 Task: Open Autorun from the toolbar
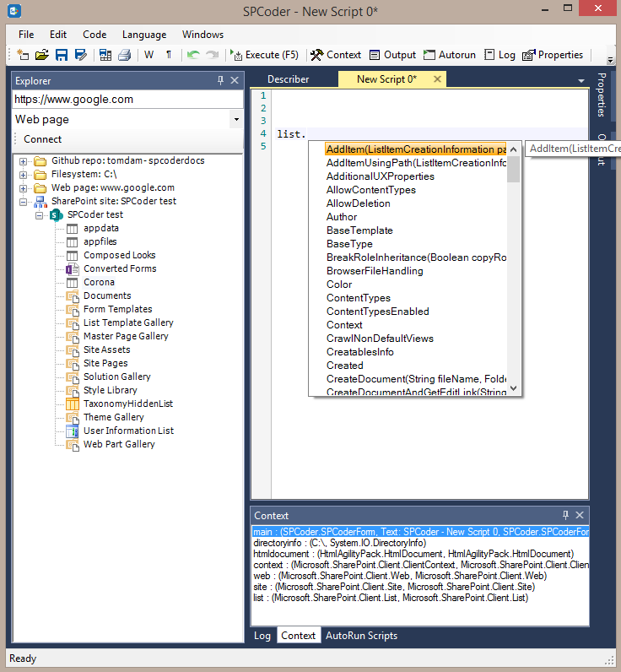450,55
